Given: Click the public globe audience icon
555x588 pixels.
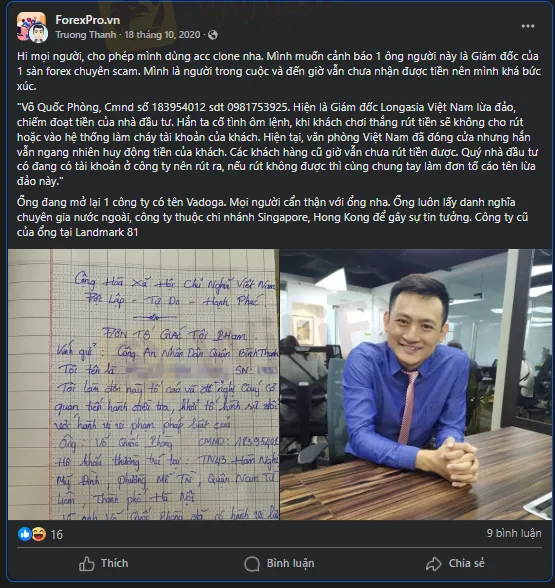Looking at the screenshot, I should click(213, 35).
